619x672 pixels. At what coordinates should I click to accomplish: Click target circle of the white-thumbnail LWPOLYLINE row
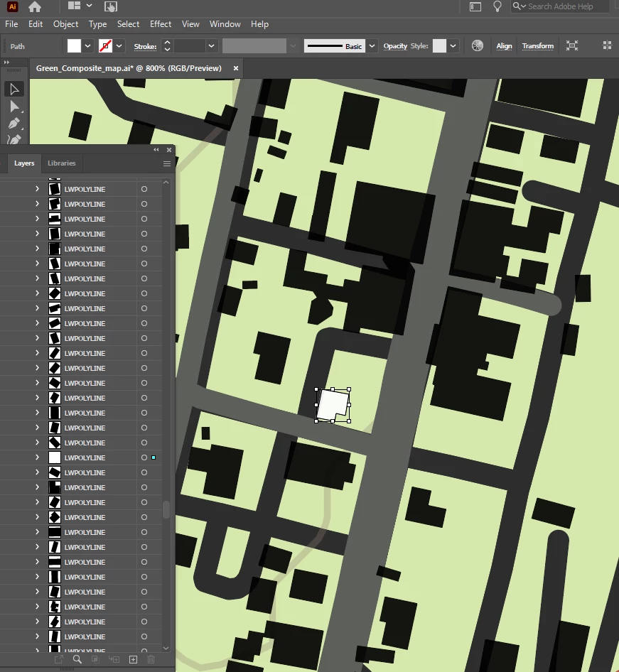pyautogui.click(x=144, y=457)
